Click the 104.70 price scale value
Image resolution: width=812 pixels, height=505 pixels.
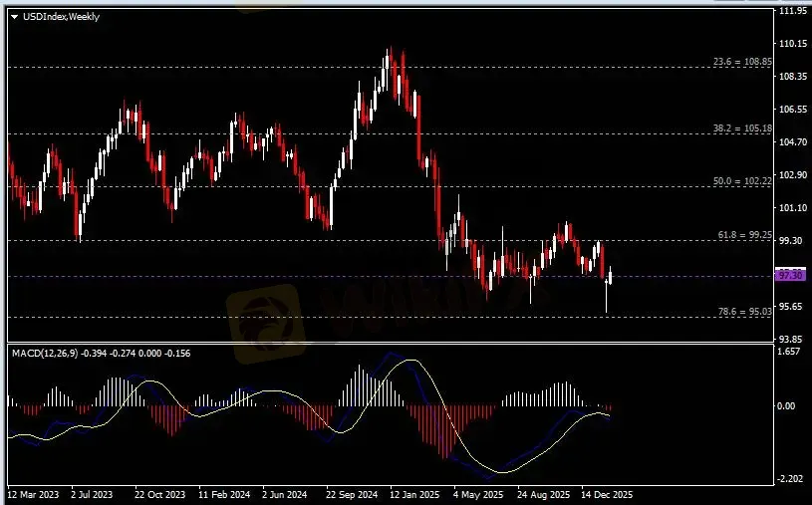(793, 141)
